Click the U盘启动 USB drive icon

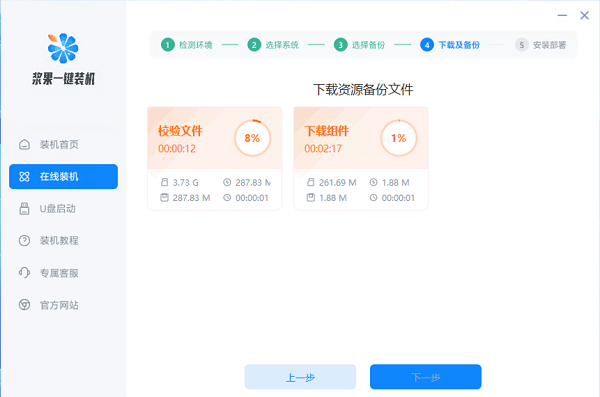(x=24, y=209)
